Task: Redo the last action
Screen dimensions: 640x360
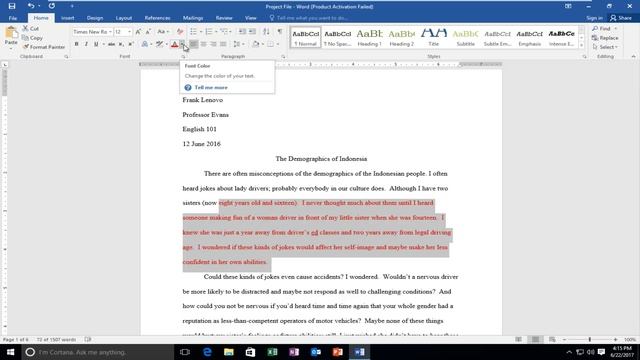Action: [52, 6]
